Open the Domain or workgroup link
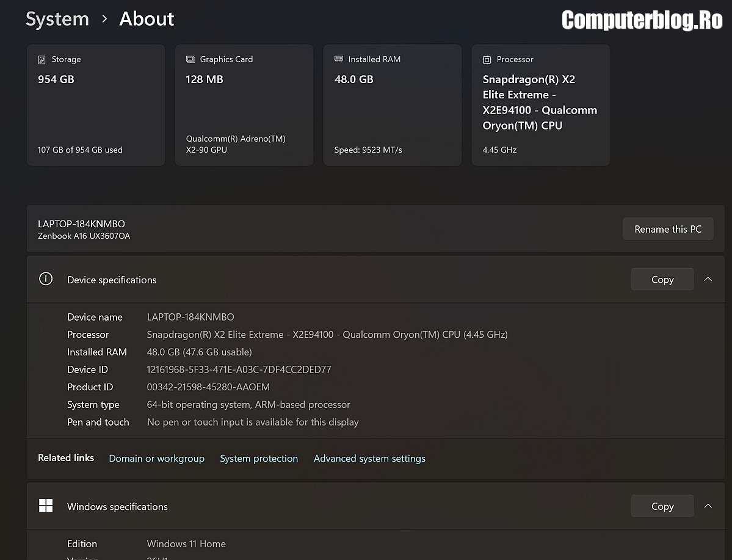Image resolution: width=732 pixels, height=560 pixels. (x=156, y=458)
